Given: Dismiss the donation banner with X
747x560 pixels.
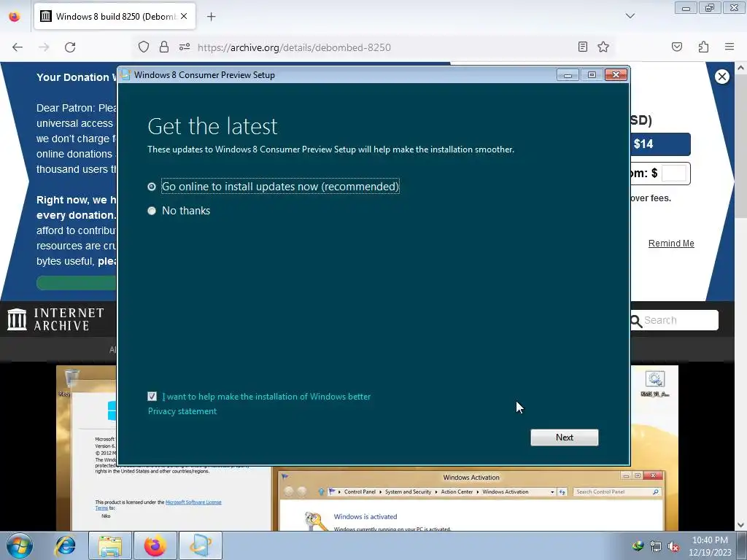Looking at the screenshot, I should pos(721,77).
